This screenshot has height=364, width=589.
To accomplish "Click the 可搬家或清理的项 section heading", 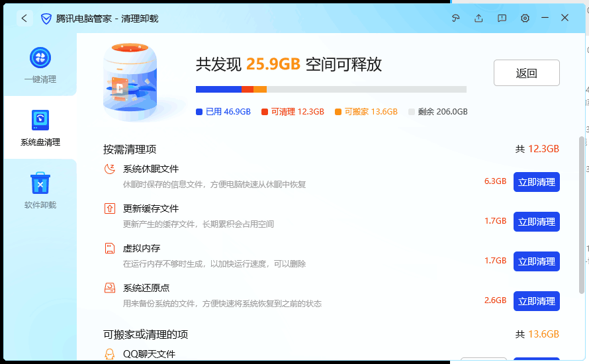I will [x=146, y=334].
